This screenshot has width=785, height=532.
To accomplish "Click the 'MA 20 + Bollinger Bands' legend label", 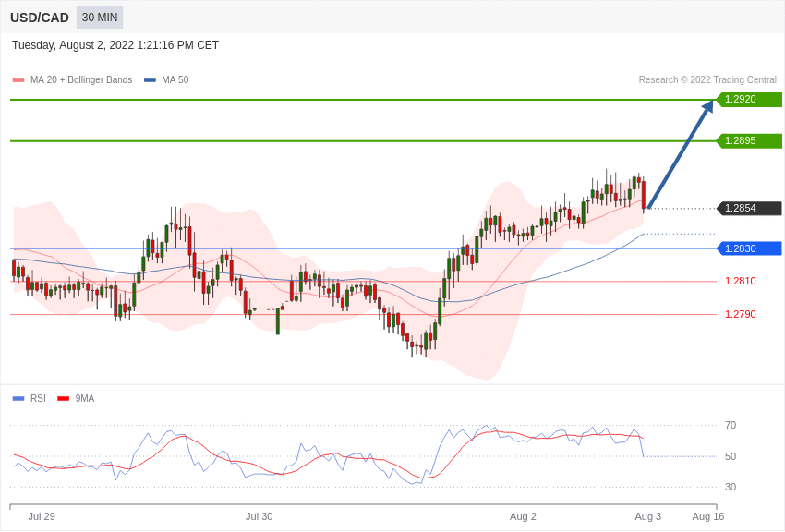I will coord(81,80).
